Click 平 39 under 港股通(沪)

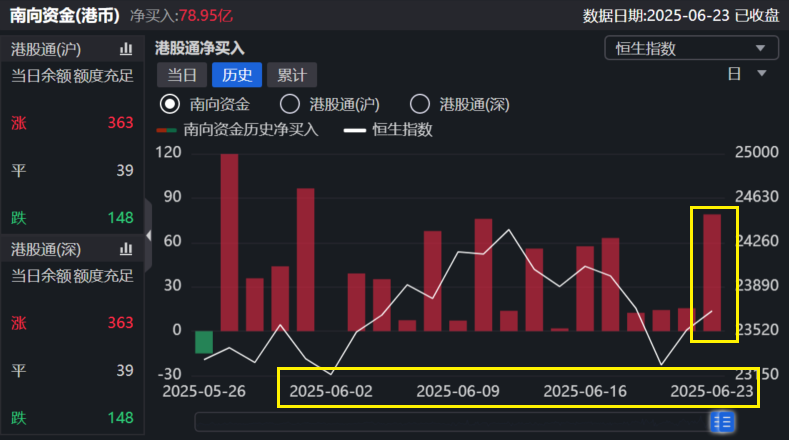72,170
